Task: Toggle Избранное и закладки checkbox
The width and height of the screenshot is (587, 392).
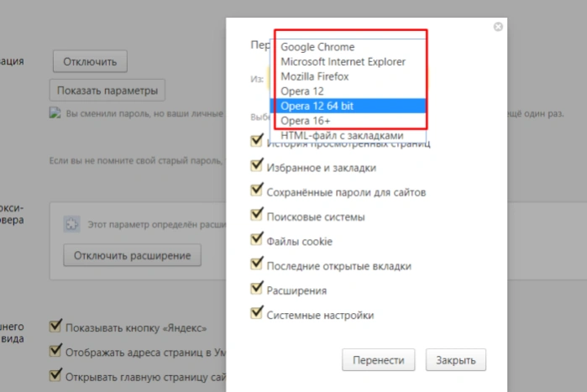Action: pyautogui.click(x=256, y=165)
